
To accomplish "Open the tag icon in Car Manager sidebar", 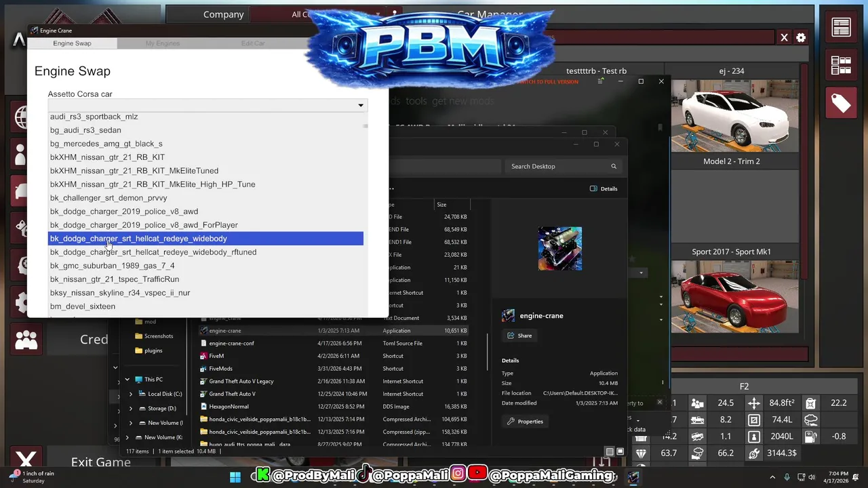I will coord(841,103).
